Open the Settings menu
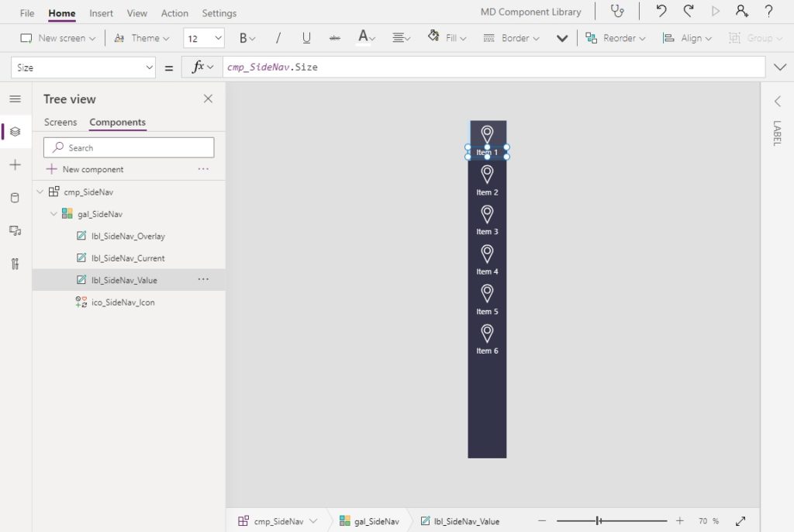 [x=219, y=12]
